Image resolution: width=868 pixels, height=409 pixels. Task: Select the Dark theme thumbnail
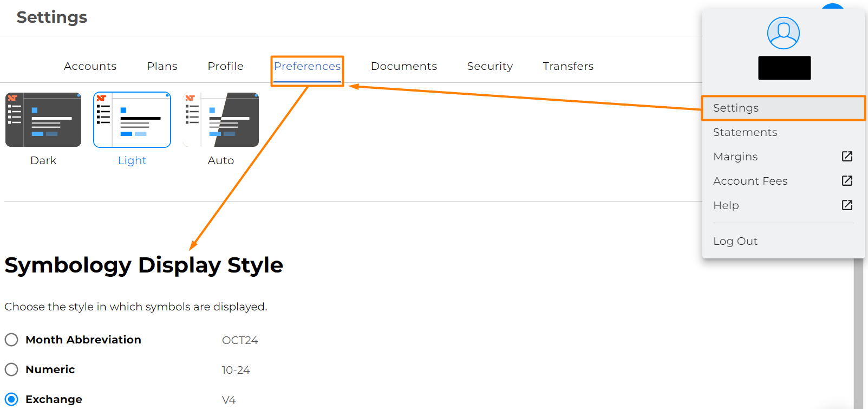click(x=43, y=120)
